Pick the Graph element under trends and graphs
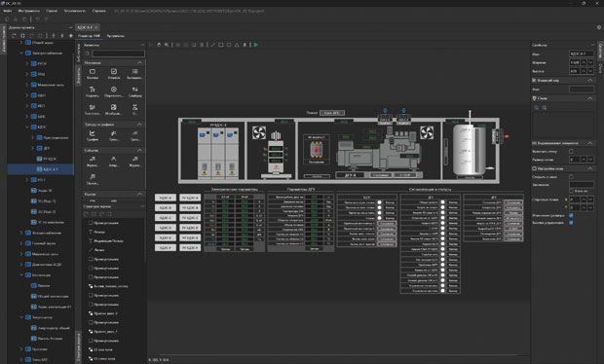The image size is (604, 364). point(93,135)
